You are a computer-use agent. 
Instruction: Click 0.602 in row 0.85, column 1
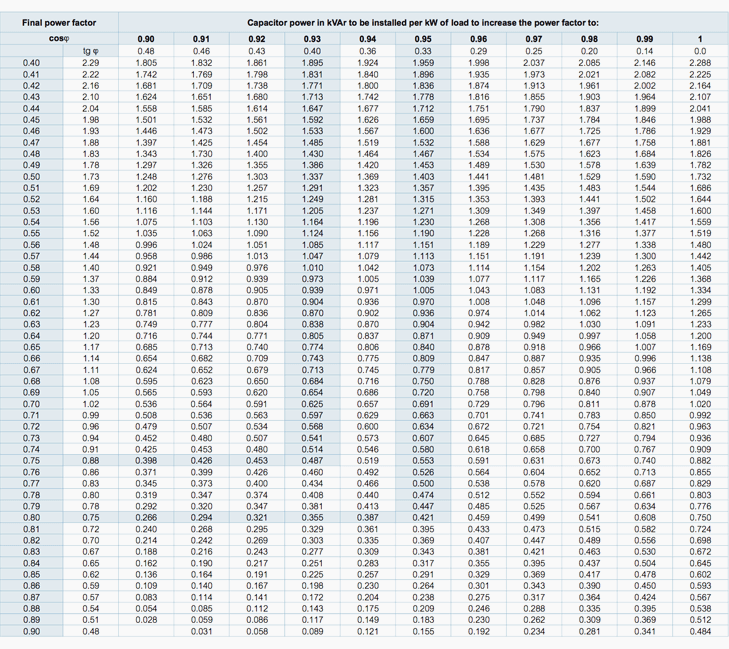(x=700, y=575)
